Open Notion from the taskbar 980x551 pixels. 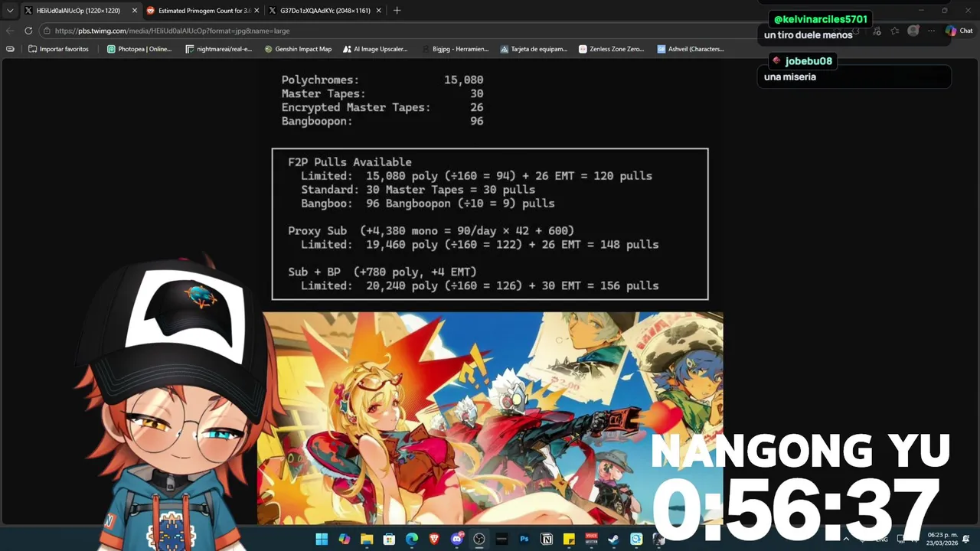[x=547, y=539]
